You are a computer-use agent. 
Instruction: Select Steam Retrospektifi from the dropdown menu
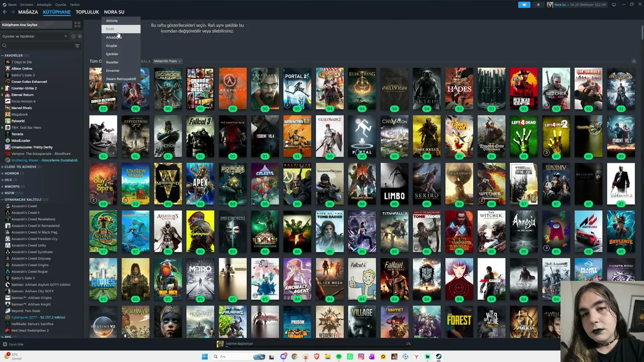click(121, 79)
